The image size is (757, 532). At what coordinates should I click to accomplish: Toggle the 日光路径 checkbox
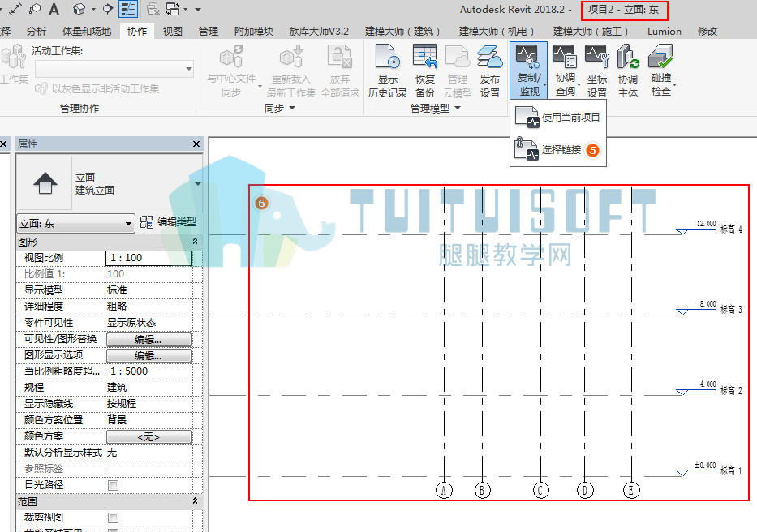pyautogui.click(x=113, y=485)
